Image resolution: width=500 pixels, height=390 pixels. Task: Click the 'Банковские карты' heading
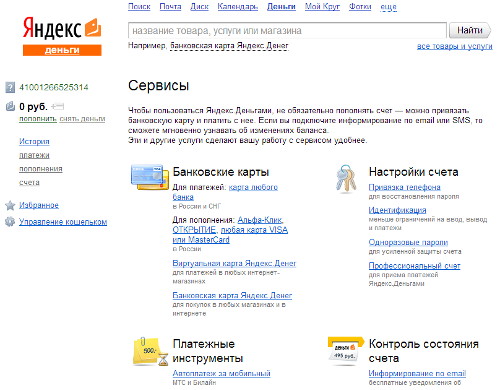pyautogui.click(x=221, y=172)
